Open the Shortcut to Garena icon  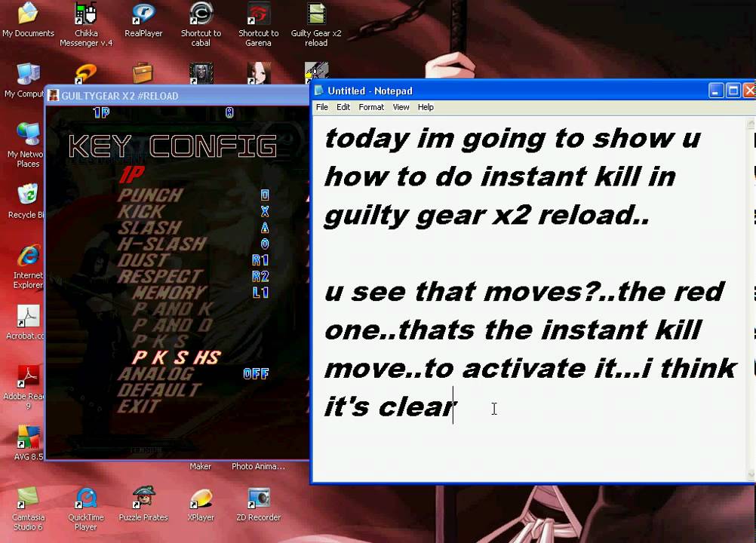point(259,24)
